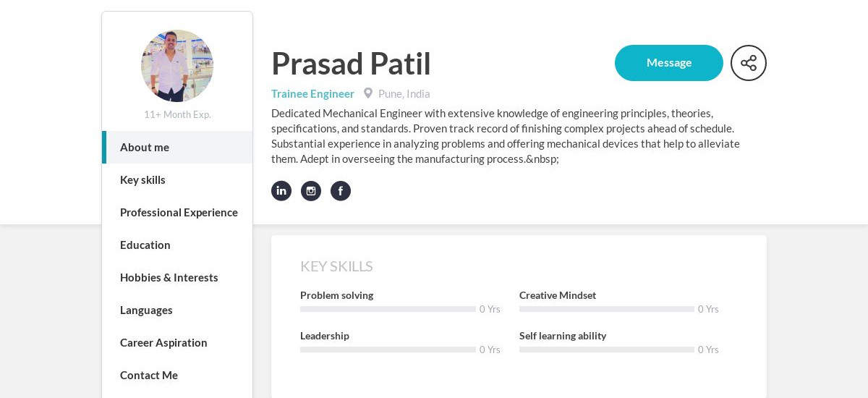Open Contact Me in the sidebar
This screenshot has width=868, height=398.
click(x=177, y=375)
